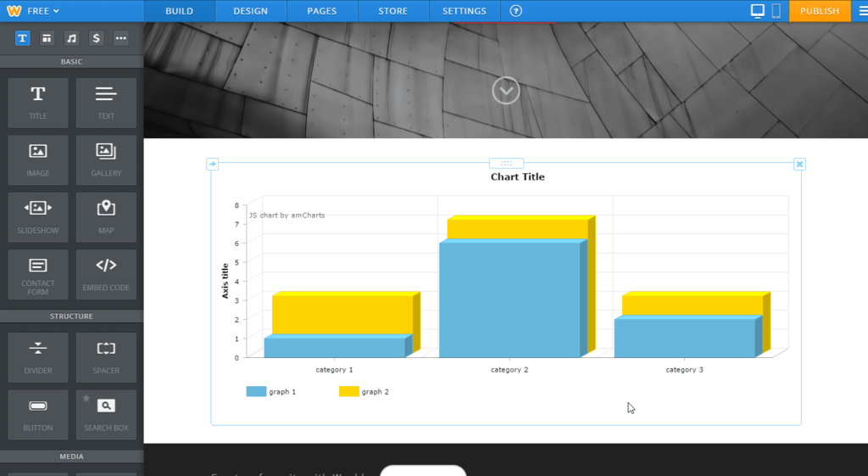Open the STORE tab

click(393, 10)
